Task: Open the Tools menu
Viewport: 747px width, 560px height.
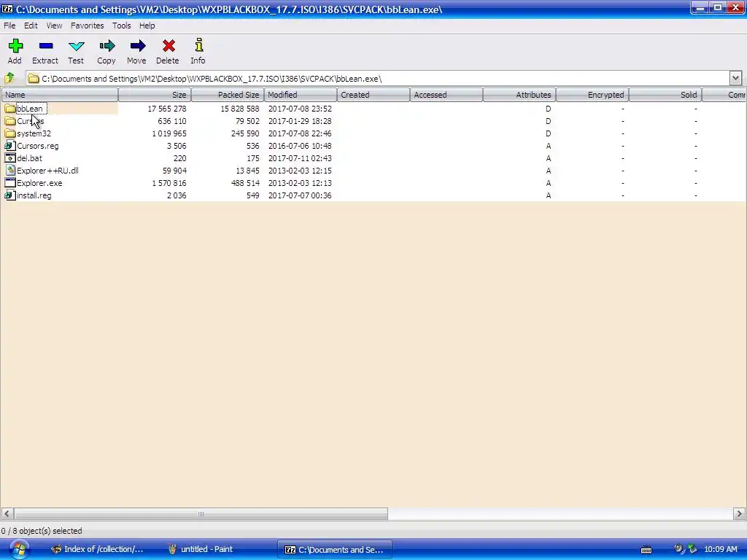Action: [x=122, y=26]
